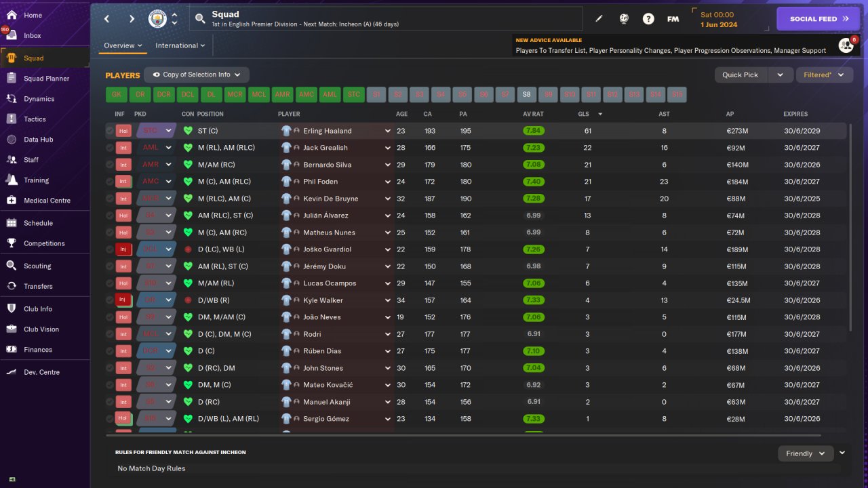Open the Dynamics section icon
Viewport: 868px width, 488px height.
12,99
